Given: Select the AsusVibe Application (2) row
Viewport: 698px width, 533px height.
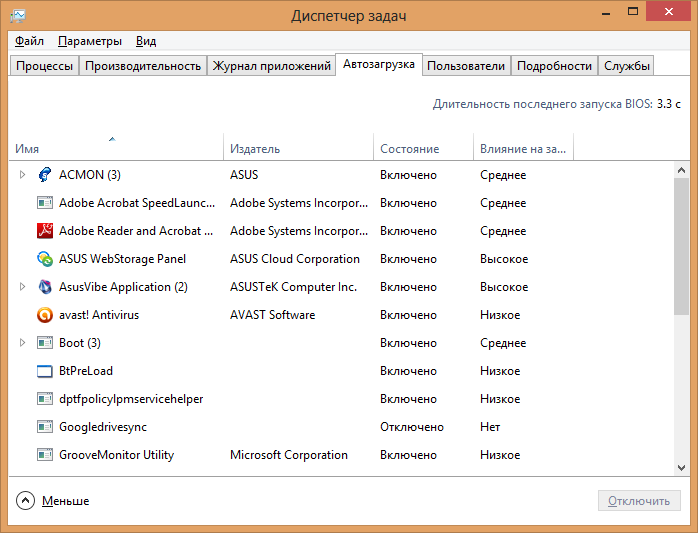Looking at the screenshot, I should 341,287.
